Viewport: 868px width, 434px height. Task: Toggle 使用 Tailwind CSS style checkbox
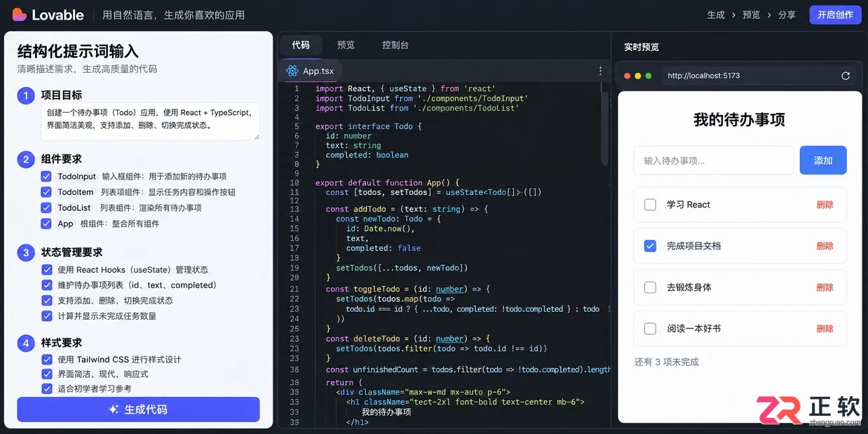point(47,360)
